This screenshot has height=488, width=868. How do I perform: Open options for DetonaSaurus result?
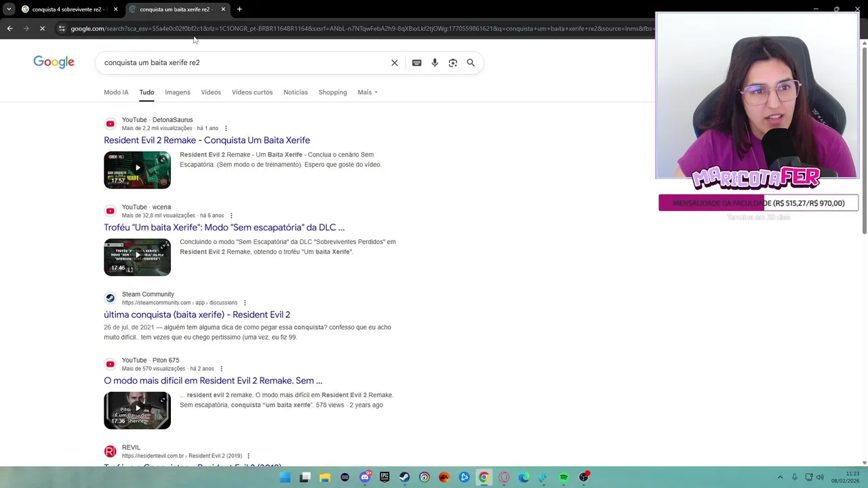(x=226, y=128)
